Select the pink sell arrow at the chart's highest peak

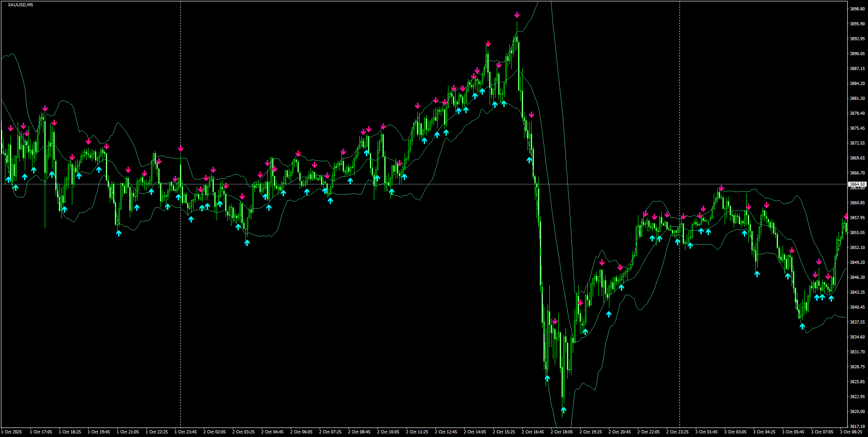[x=517, y=14]
